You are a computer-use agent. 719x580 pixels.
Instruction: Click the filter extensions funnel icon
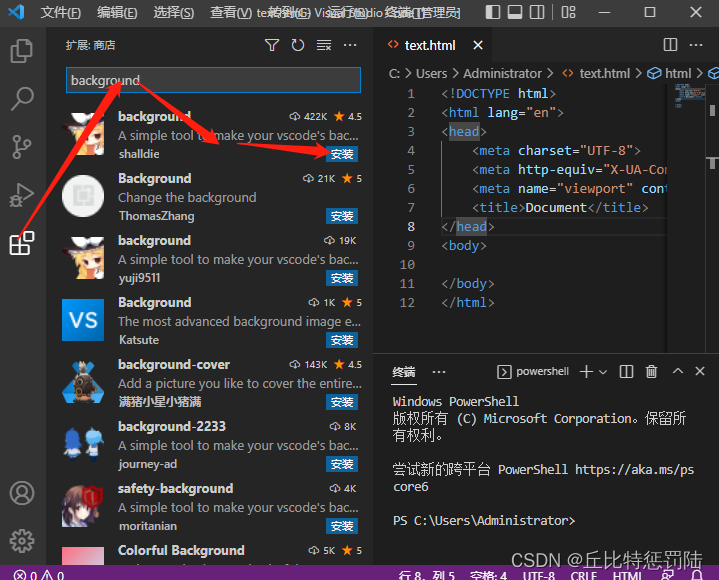272,45
